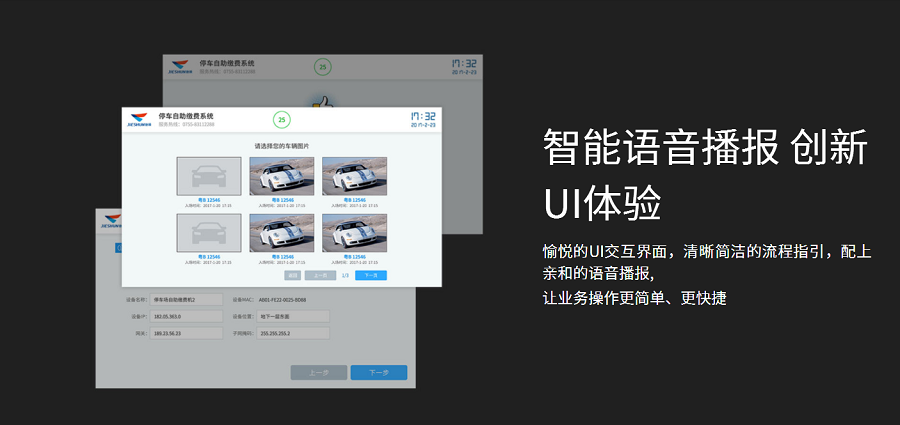Click the 下一步 button in settings window

coord(379,373)
